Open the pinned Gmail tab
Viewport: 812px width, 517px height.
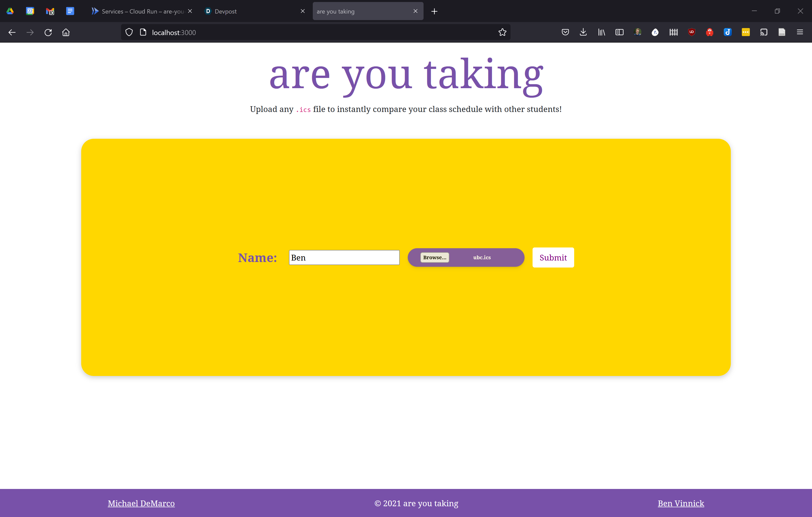[x=50, y=11]
